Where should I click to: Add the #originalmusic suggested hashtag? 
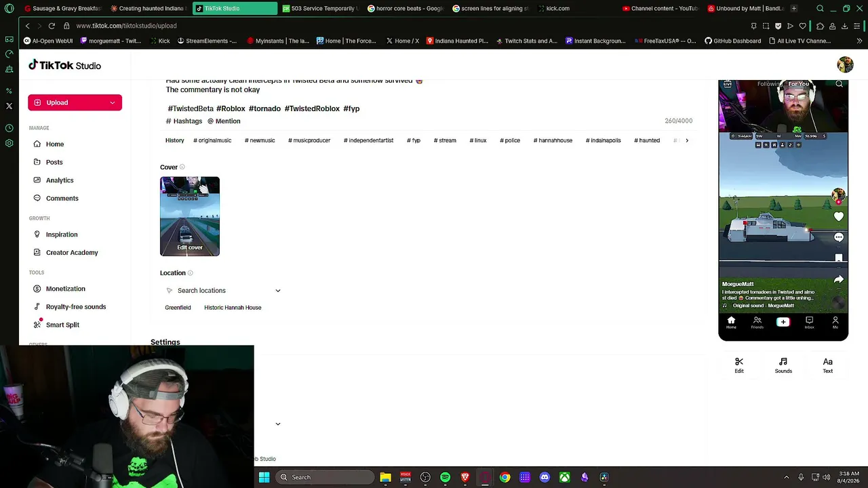[x=212, y=140]
